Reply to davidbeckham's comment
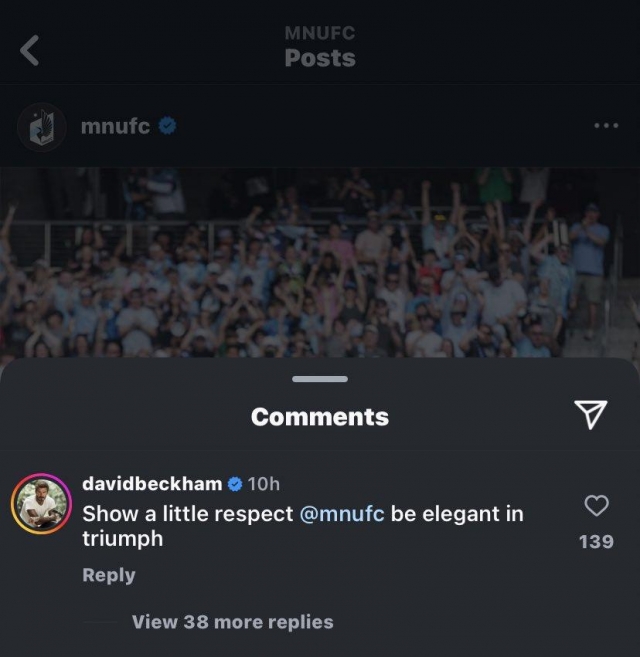Screen dimensions: 640x657 109,575
